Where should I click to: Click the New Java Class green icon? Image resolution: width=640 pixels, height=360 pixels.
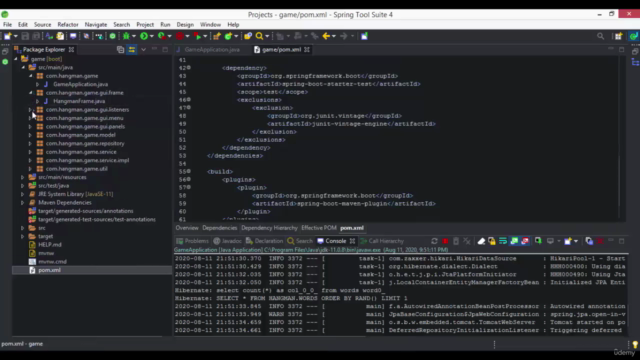click(x=228, y=36)
